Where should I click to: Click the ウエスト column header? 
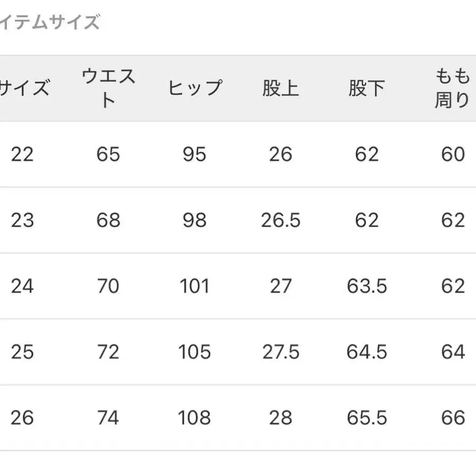coord(108,88)
